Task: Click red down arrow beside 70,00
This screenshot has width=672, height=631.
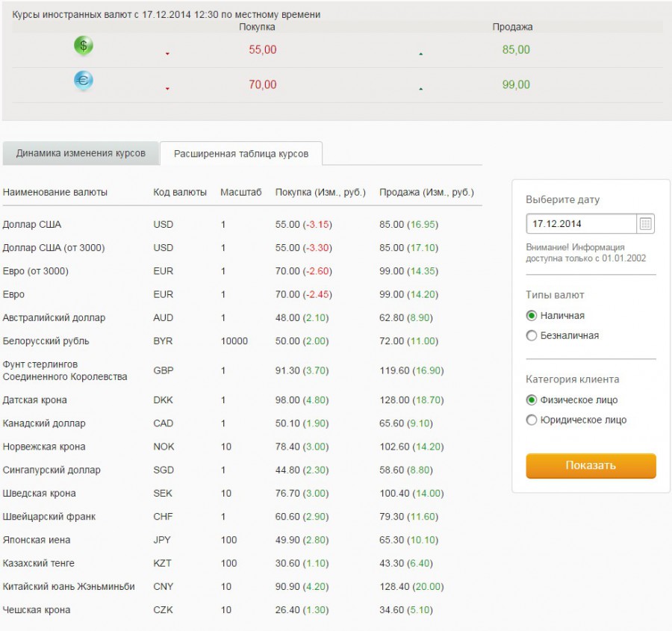Action: point(167,89)
